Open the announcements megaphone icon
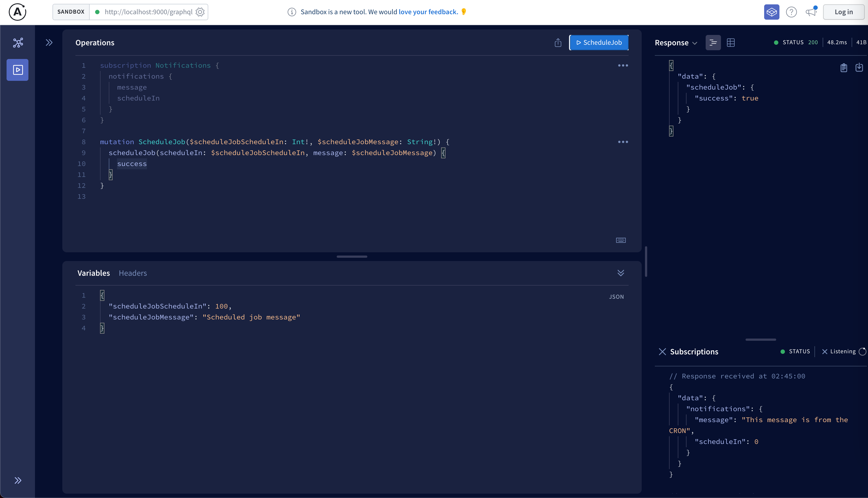This screenshot has height=498, width=868. click(811, 12)
